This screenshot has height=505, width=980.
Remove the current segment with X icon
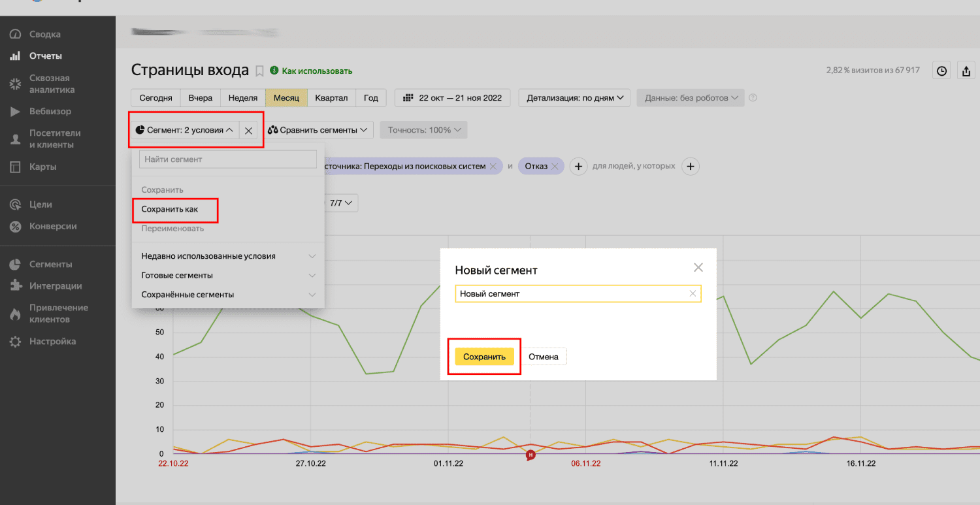[248, 131]
